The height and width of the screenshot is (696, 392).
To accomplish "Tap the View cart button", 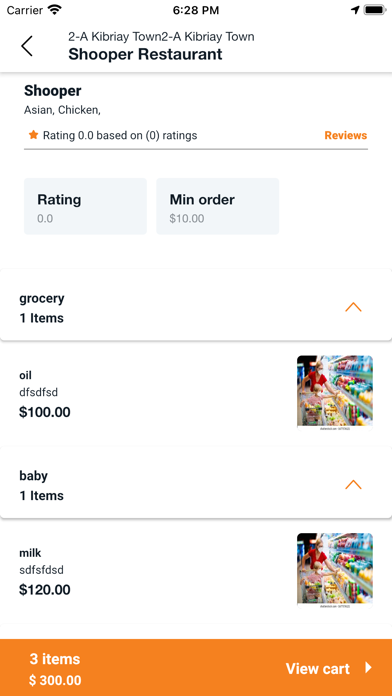I will tap(329, 668).
